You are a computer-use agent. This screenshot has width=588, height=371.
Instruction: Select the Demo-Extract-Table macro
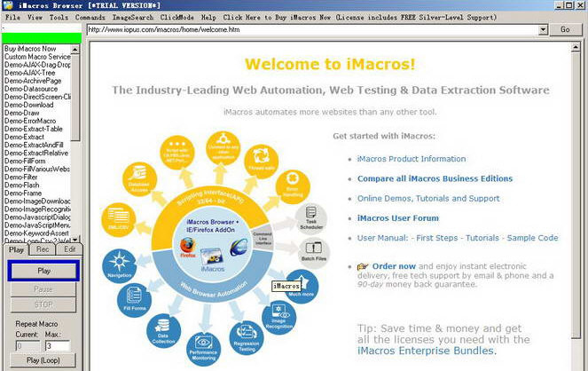(34, 129)
